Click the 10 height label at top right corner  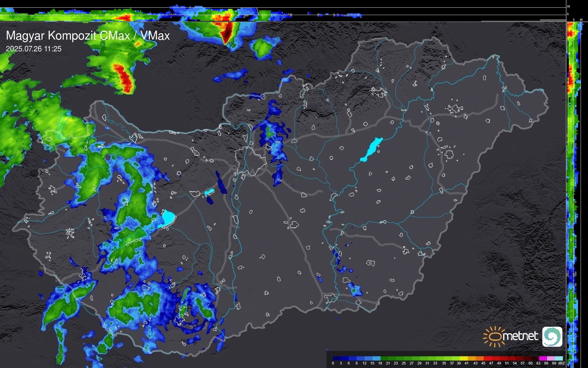coord(569,6)
